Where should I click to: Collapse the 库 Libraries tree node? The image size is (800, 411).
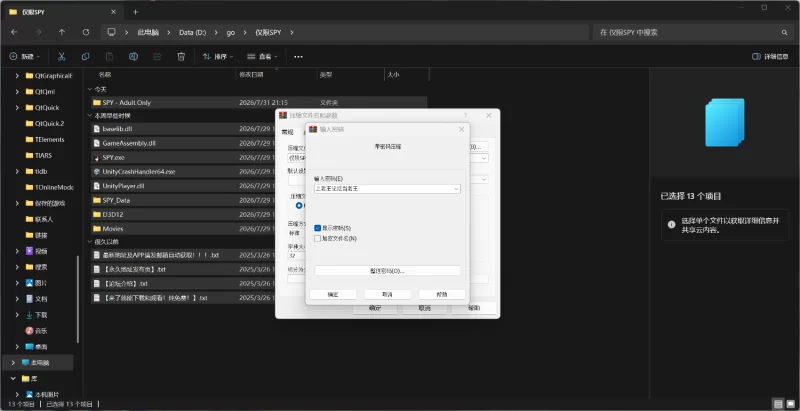click(13, 379)
